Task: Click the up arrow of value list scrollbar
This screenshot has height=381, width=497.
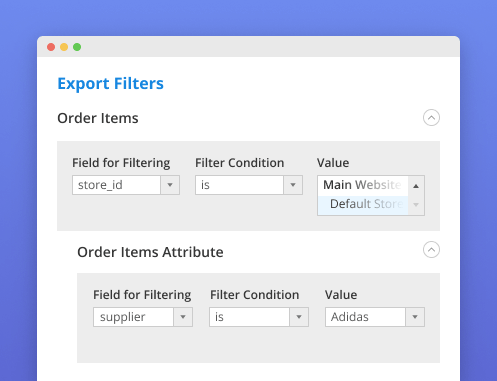Action: pos(416,186)
